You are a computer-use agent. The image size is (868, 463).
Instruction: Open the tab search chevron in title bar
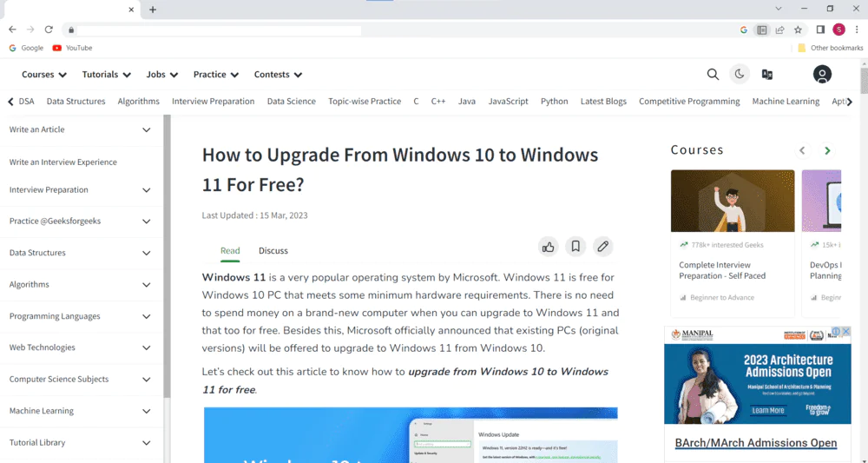point(779,9)
